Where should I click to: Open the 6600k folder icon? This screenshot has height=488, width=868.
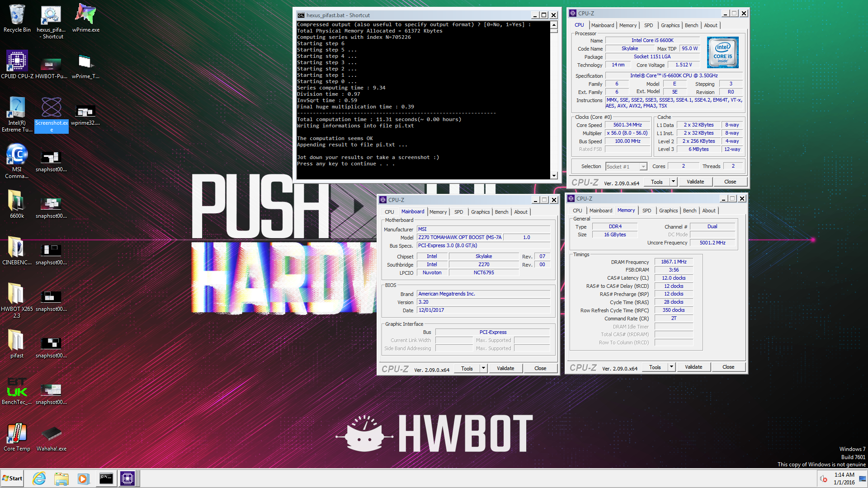click(x=17, y=205)
